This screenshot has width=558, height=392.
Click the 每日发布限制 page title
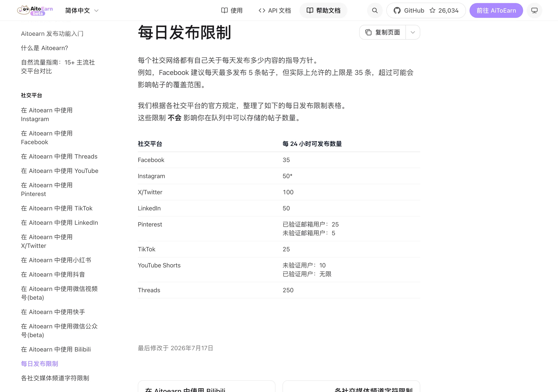tap(184, 32)
